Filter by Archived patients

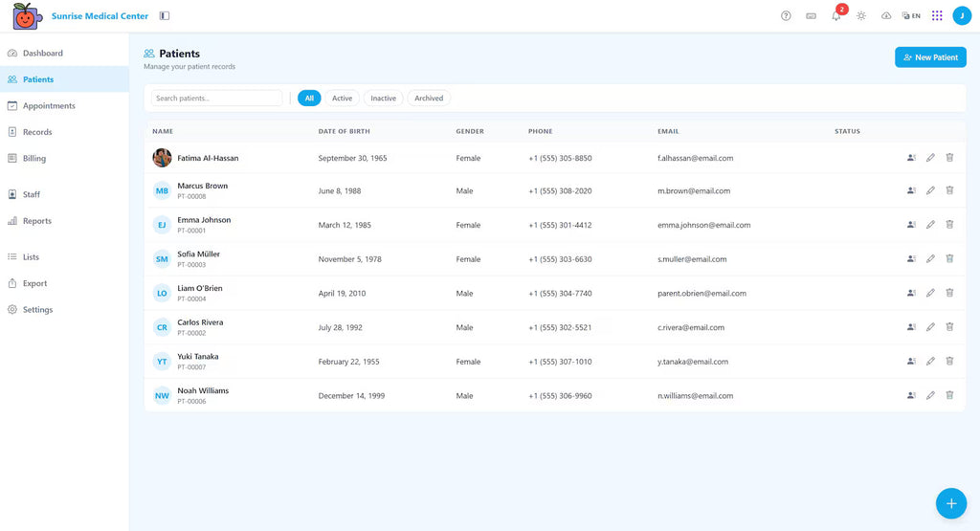[429, 99]
